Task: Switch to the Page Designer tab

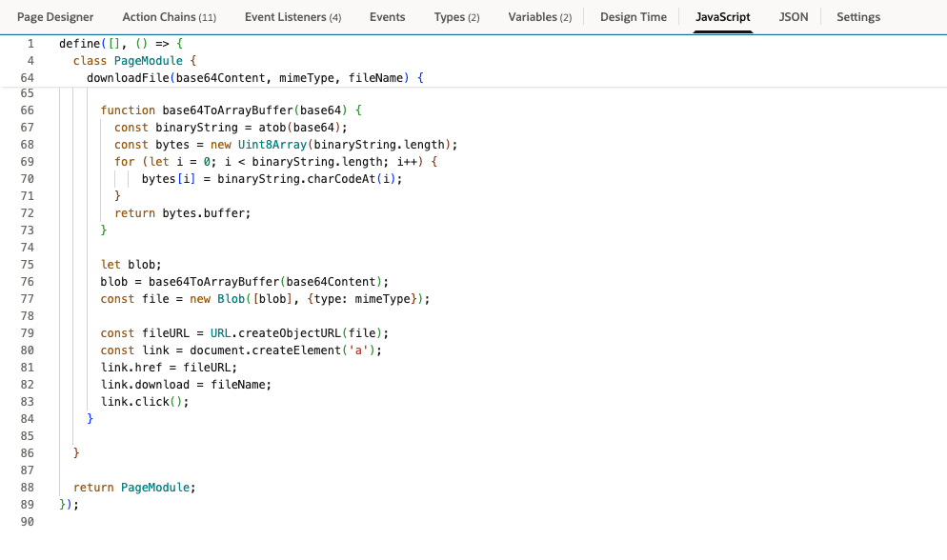Action: [55, 17]
